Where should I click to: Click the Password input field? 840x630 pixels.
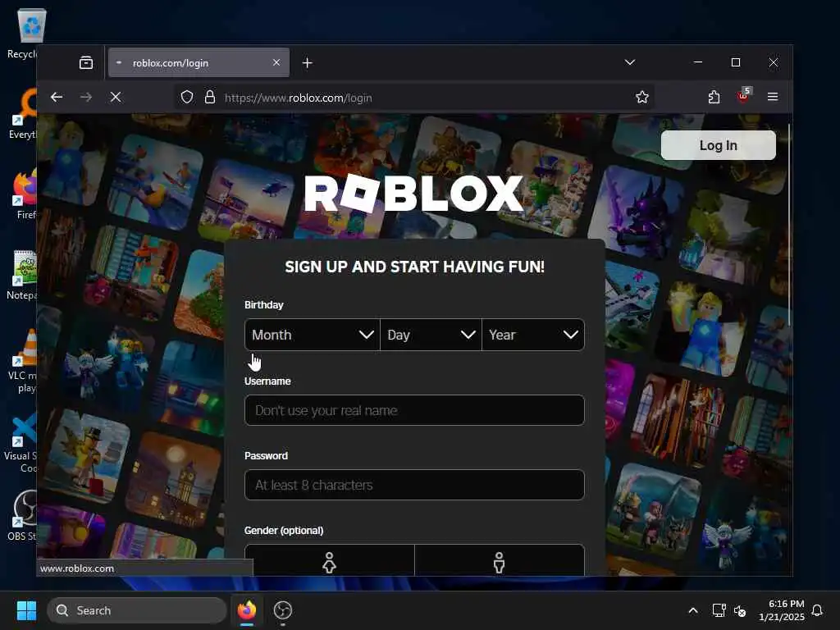pos(414,485)
